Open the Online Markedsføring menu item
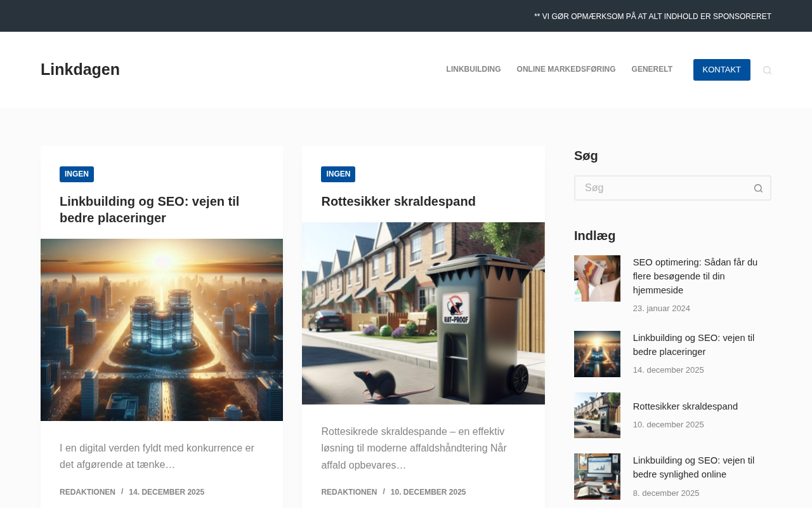The image size is (812, 508). [x=566, y=69]
